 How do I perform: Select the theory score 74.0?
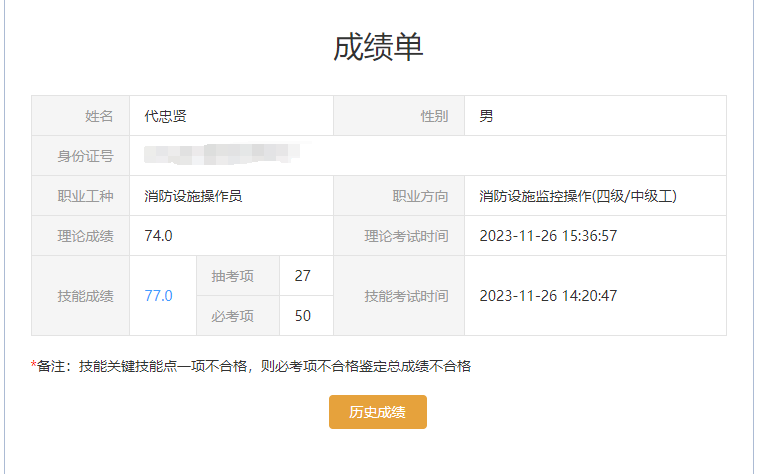pos(159,236)
